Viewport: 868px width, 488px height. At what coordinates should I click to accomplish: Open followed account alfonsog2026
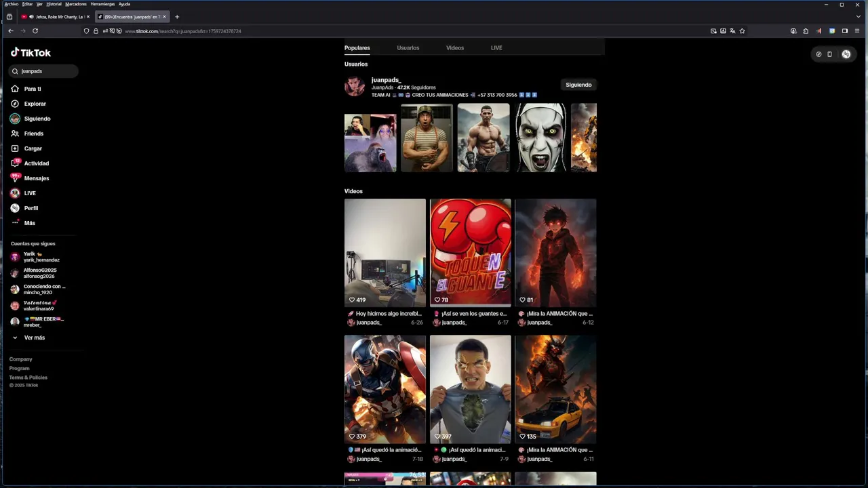tap(40, 273)
